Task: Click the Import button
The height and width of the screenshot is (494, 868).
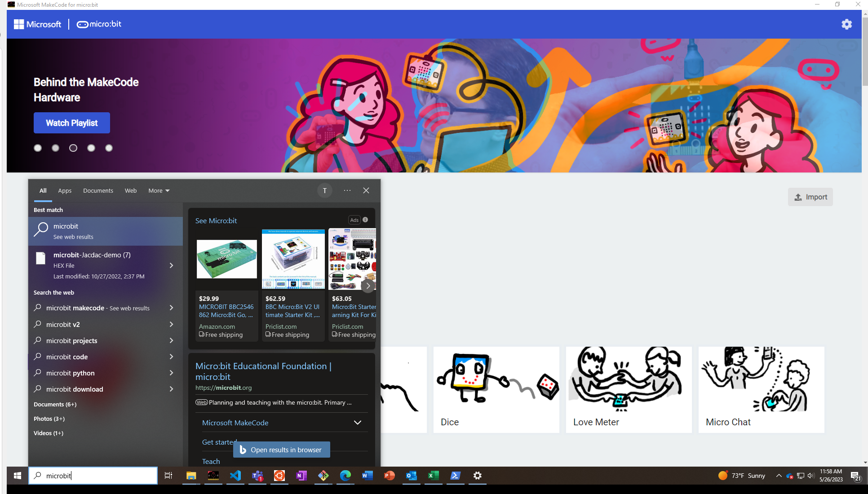Action: (x=810, y=197)
